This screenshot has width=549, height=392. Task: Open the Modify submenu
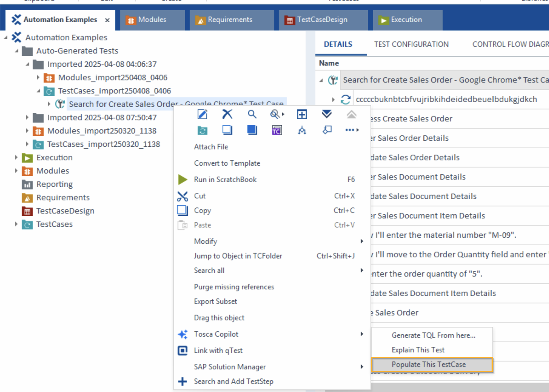point(272,241)
